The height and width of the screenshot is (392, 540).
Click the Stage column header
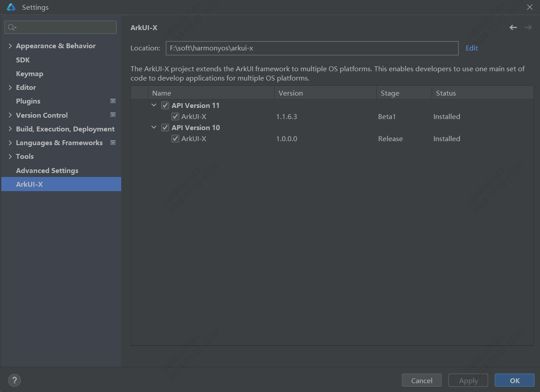(x=404, y=93)
